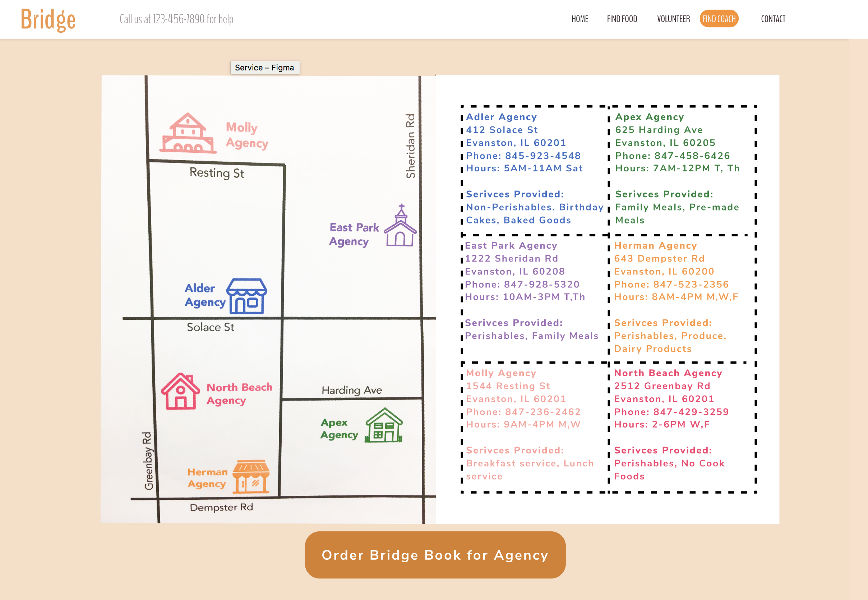The image size is (868, 600).
Task: Click Phone: 845-923-4548
Action: (523, 156)
